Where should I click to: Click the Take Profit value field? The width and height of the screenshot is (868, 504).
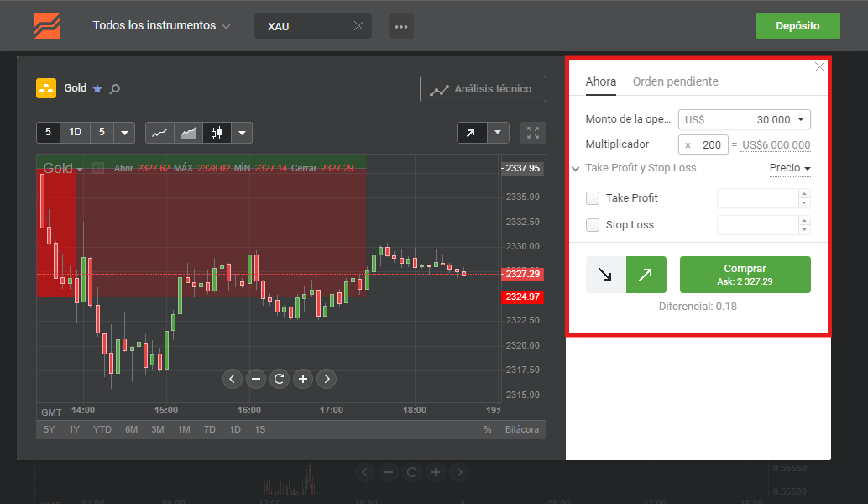[x=757, y=197]
